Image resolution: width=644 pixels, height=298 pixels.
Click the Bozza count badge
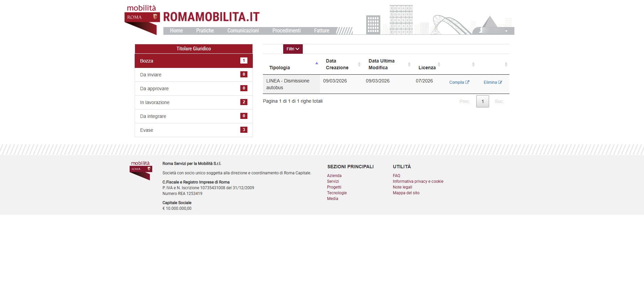(x=244, y=60)
